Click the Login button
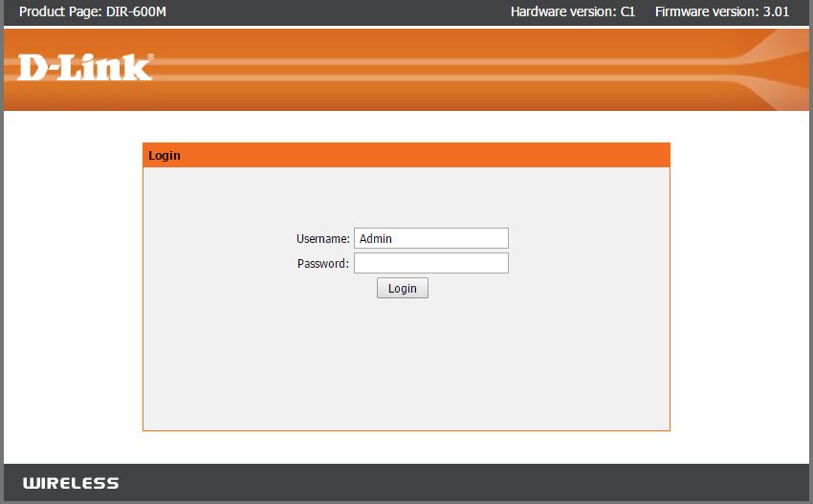 [403, 288]
